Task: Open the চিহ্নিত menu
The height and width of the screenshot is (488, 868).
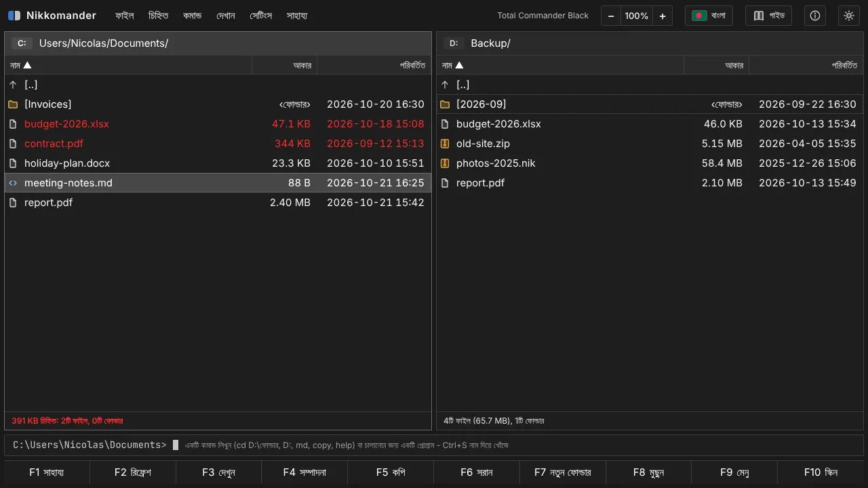Action: pyautogui.click(x=158, y=16)
